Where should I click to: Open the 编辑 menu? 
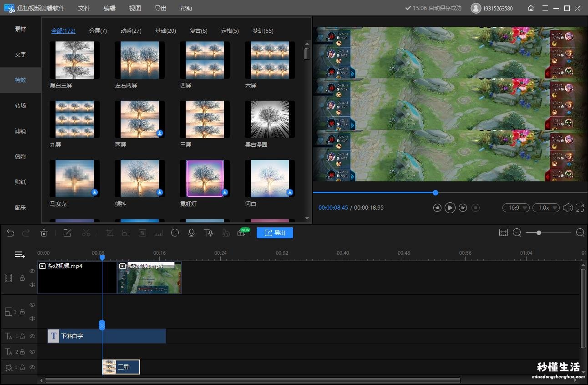[x=110, y=8]
